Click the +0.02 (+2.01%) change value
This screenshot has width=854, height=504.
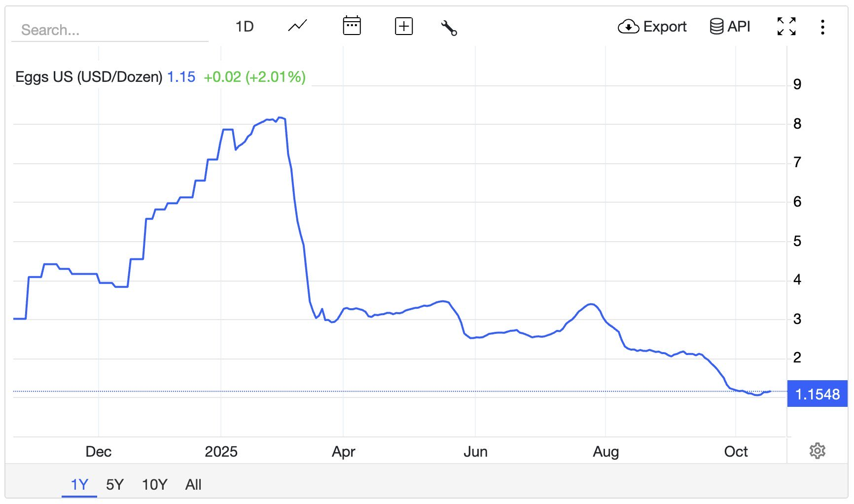tap(254, 77)
